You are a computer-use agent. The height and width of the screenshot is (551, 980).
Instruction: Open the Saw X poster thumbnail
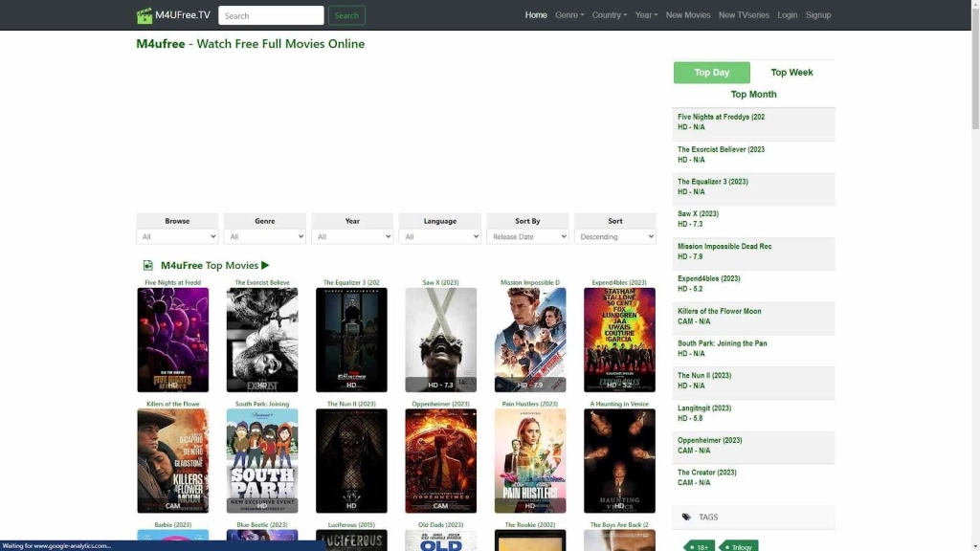tap(440, 340)
